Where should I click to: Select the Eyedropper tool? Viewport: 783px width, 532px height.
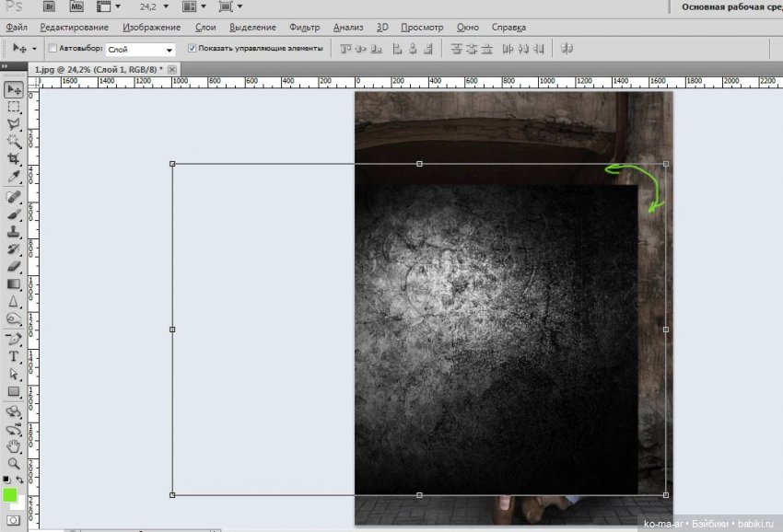pos(14,175)
